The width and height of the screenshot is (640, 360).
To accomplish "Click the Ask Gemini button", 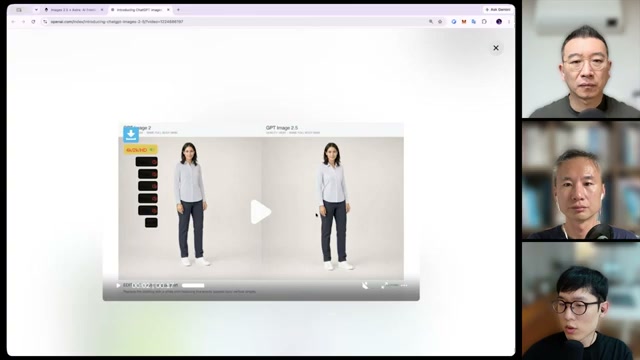I will click(x=498, y=9).
